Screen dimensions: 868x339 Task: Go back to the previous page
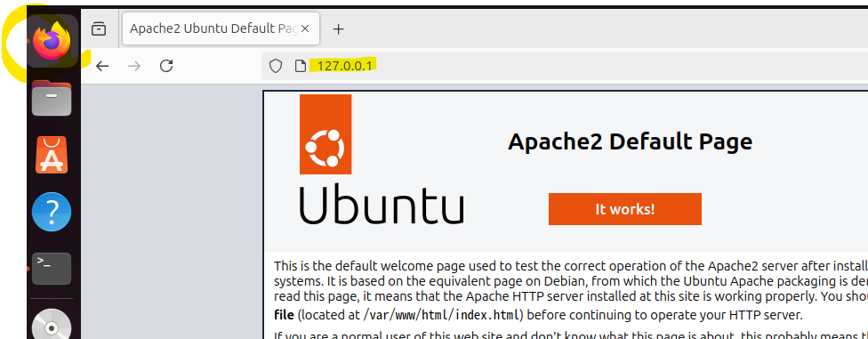(x=102, y=67)
